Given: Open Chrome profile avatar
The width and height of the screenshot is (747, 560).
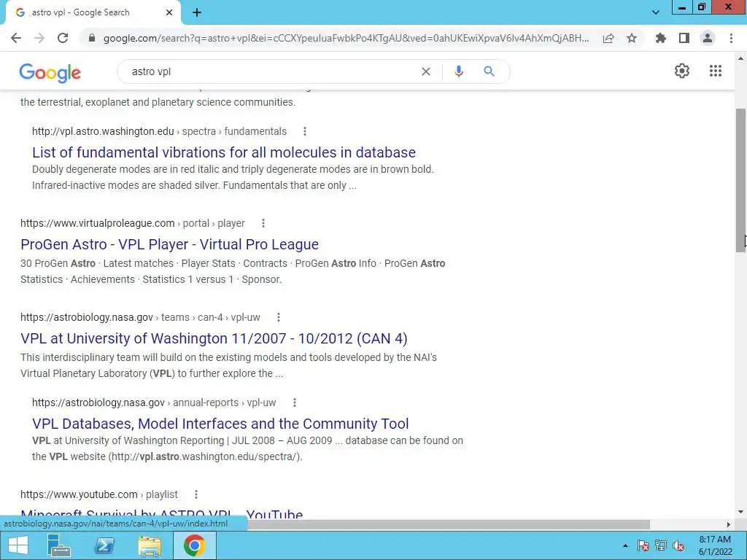Looking at the screenshot, I should click(708, 38).
